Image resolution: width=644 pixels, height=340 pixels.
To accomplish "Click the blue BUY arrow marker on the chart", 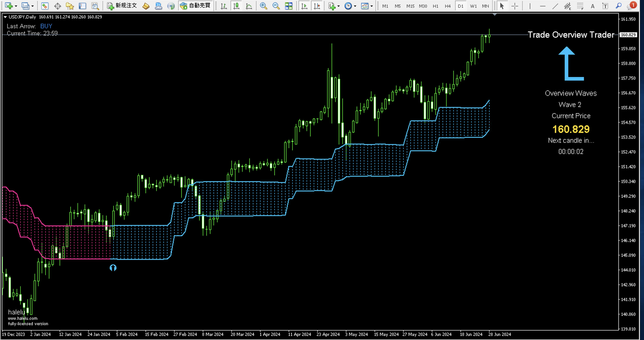I will pyautogui.click(x=113, y=268).
